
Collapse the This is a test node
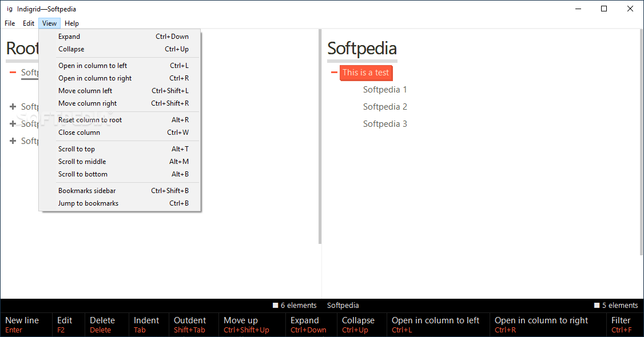click(x=334, y=73)
